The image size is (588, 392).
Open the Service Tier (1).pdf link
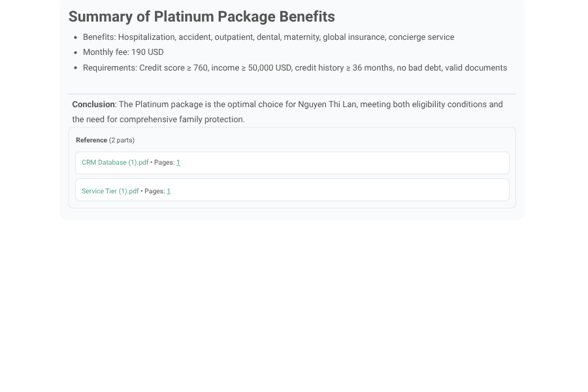(x=110, y=191)
